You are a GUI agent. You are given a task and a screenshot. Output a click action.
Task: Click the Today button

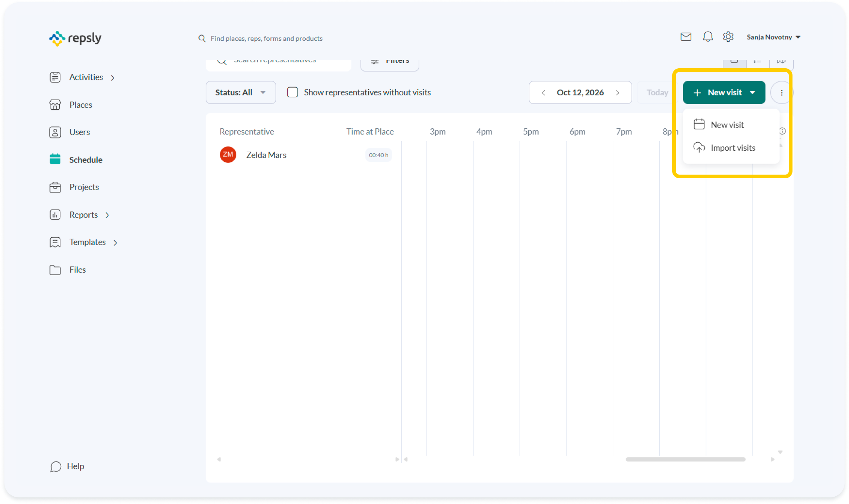[x=657, y=92]
